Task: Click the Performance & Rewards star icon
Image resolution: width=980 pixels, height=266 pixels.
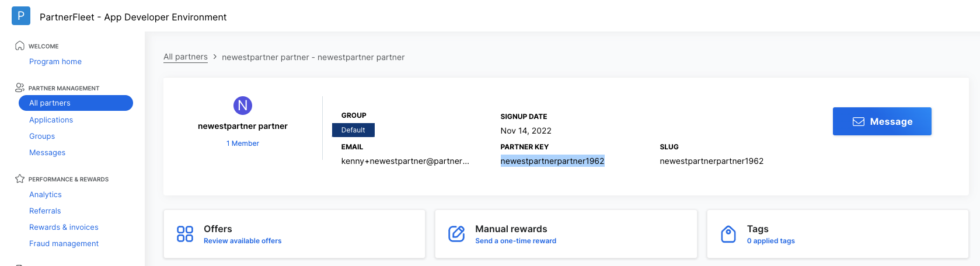Action: pos(20,178)
